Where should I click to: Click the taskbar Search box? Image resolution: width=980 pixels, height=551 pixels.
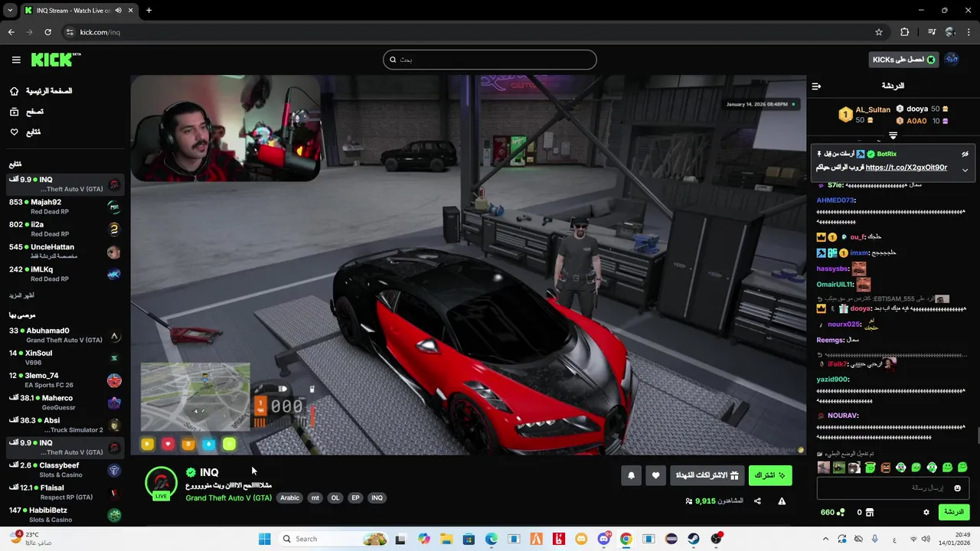[x=333, y=539]
